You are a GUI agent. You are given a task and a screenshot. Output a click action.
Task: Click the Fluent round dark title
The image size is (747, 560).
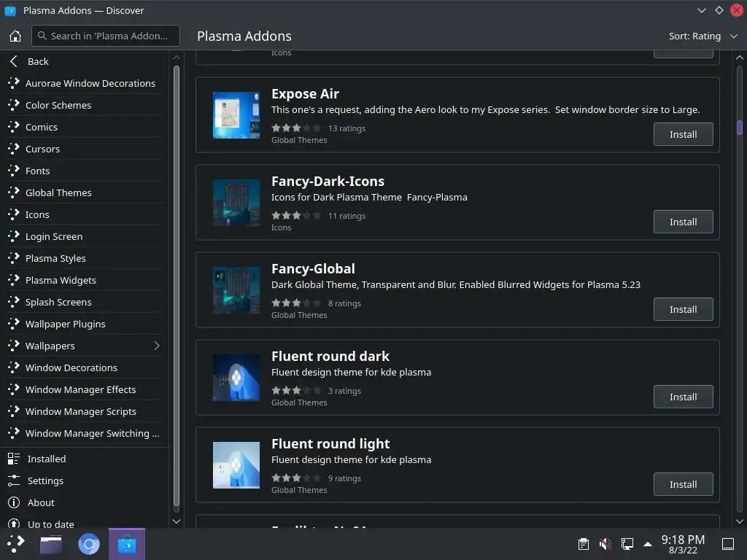(x=330, y=357)
